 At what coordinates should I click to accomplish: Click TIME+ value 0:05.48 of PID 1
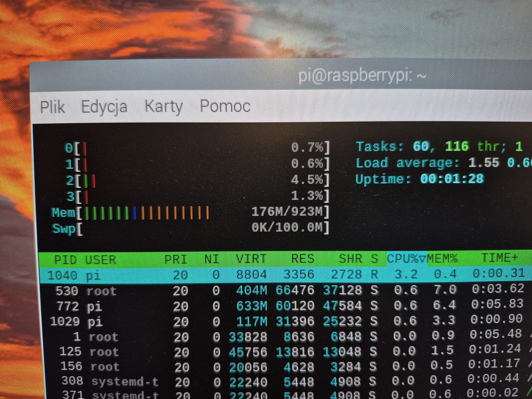pos(496,334)
